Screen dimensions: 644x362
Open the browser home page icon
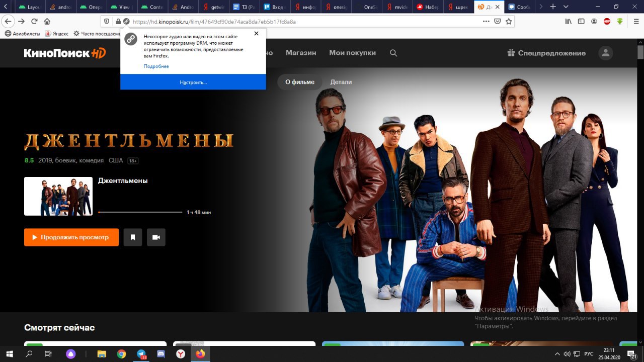click(x=47, y=22)
